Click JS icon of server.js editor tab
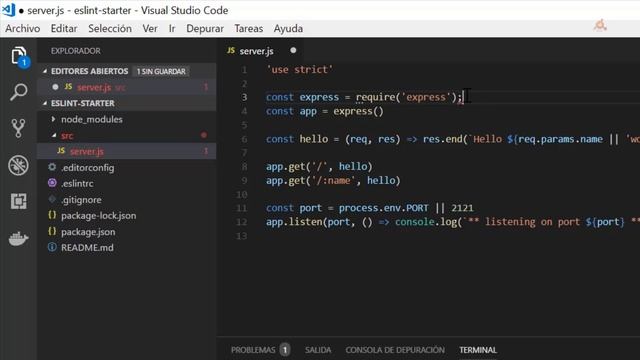 pyautogui.click(x=231, y=51)
